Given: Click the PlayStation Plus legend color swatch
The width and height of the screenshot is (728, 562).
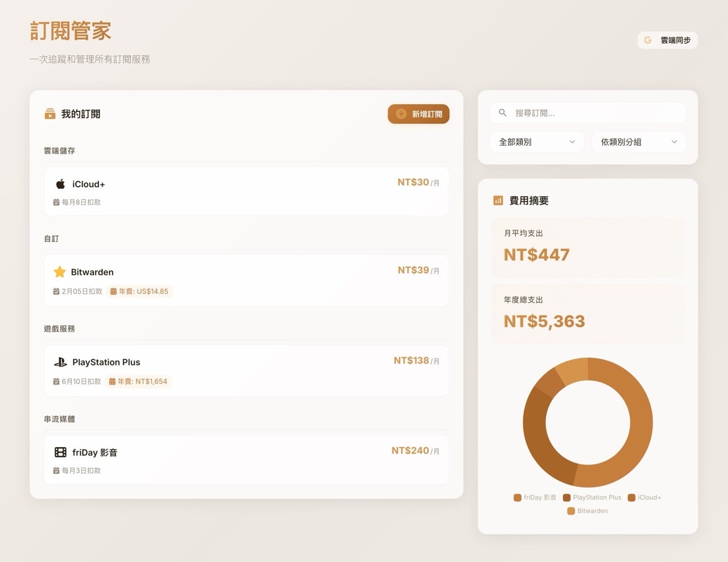Looking at the screenshot, I should [566, 497].
